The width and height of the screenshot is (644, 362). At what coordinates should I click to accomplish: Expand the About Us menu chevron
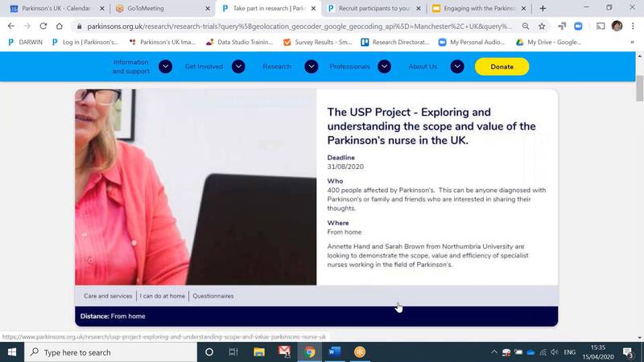click(x=457, y=67)
